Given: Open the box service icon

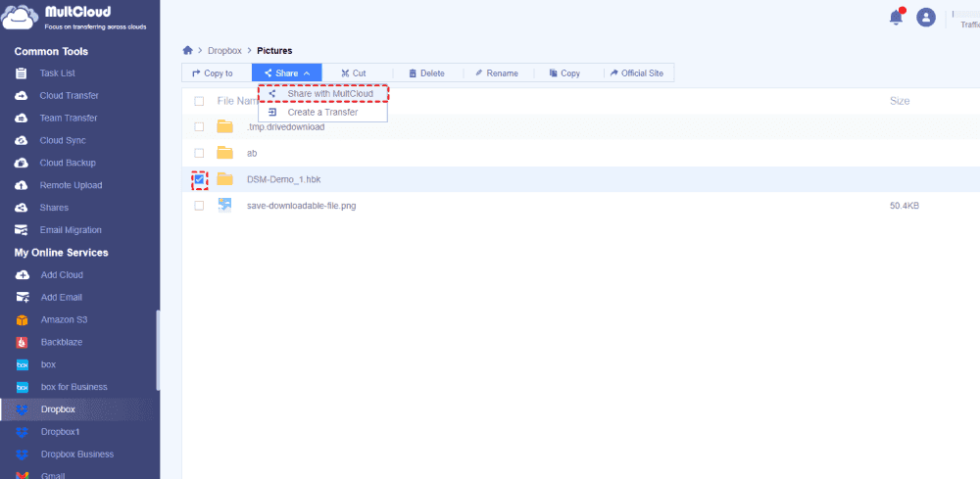Looking at the screenshot, I should 22,364.
